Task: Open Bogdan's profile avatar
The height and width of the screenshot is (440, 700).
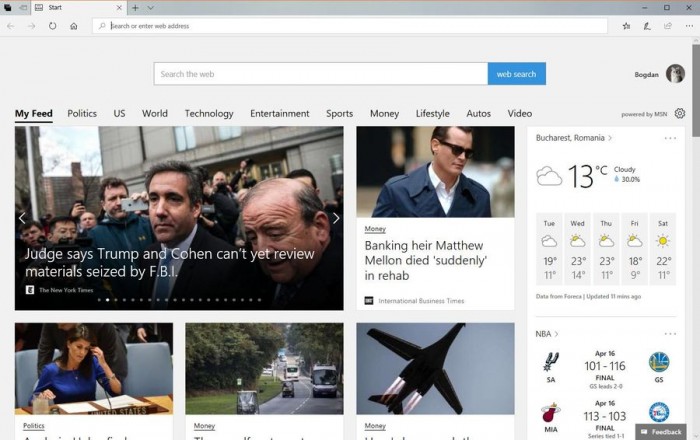Action: coord(675,74)
